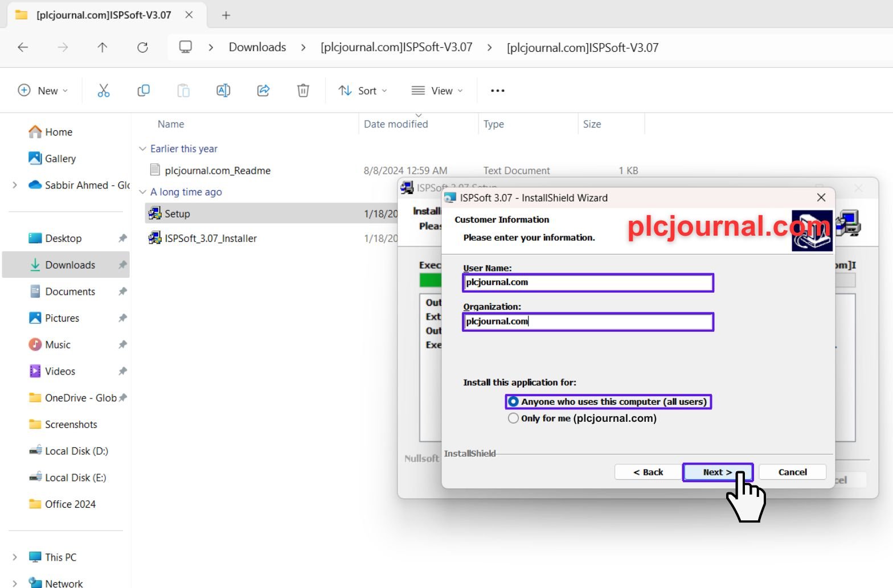
Task: Click Next in InstallShield Wizard
Action: point(718,472)
